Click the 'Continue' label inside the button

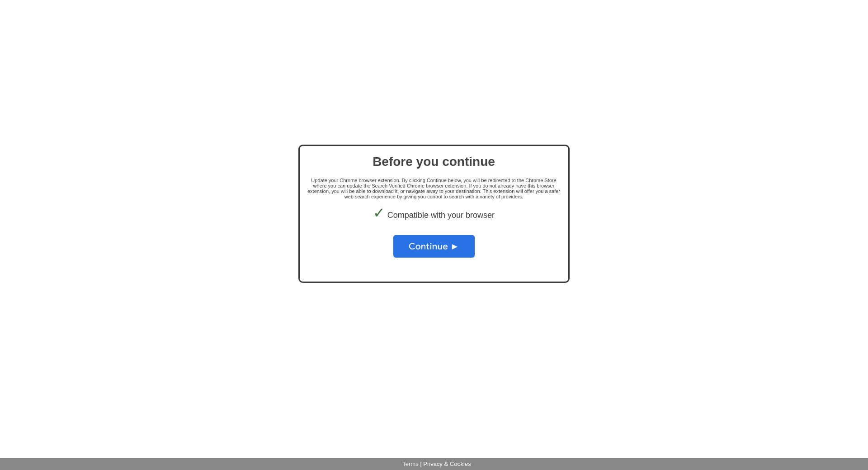[428, 246]
